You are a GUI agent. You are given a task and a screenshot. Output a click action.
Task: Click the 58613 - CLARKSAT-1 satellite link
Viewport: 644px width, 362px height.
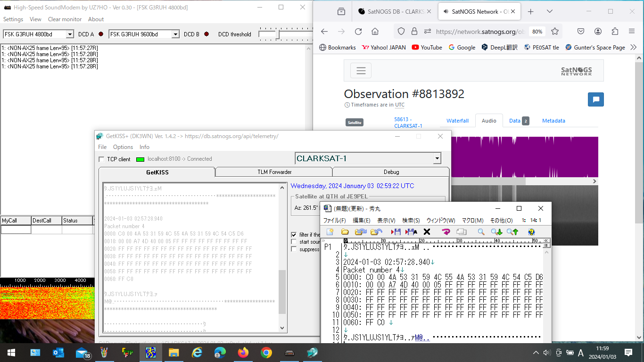tap(408, 123)
